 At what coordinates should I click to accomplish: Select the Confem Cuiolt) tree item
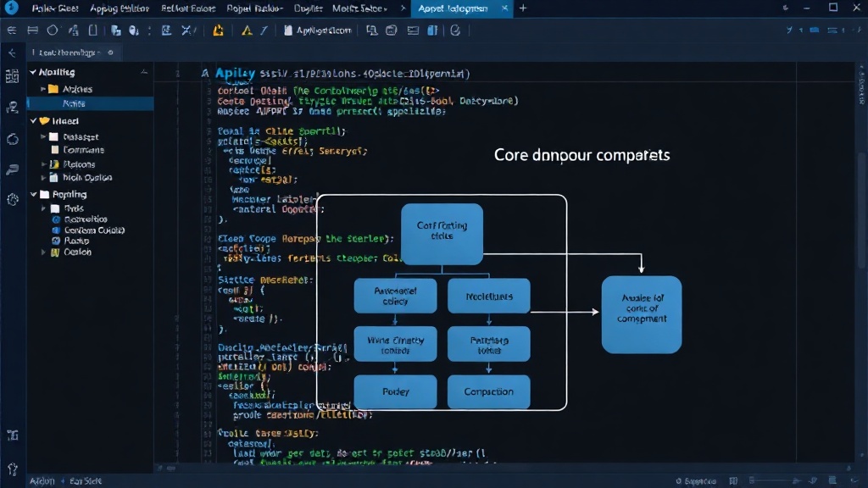pos(94,230)
